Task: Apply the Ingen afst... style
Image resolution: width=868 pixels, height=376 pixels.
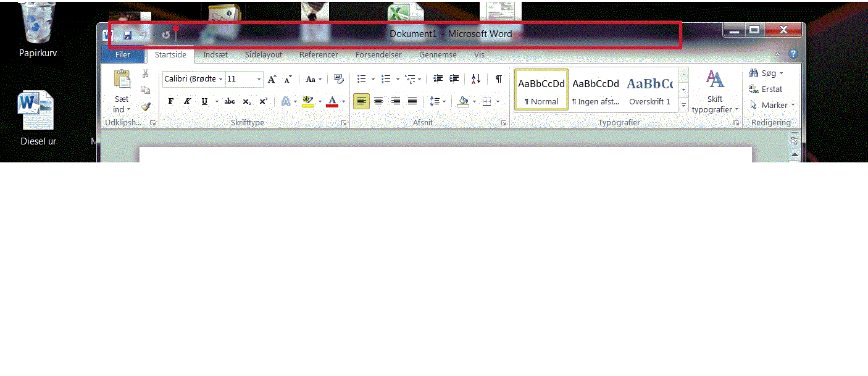Action: 596,90
